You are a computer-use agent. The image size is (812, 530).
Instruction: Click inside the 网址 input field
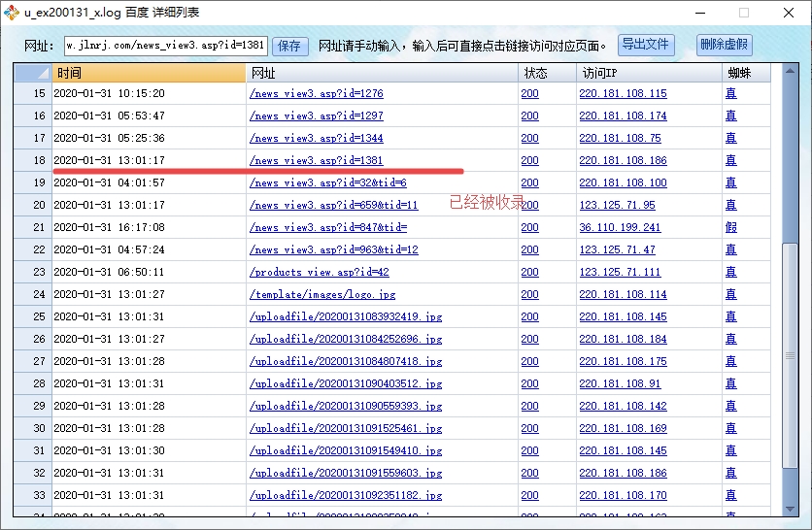165,46
